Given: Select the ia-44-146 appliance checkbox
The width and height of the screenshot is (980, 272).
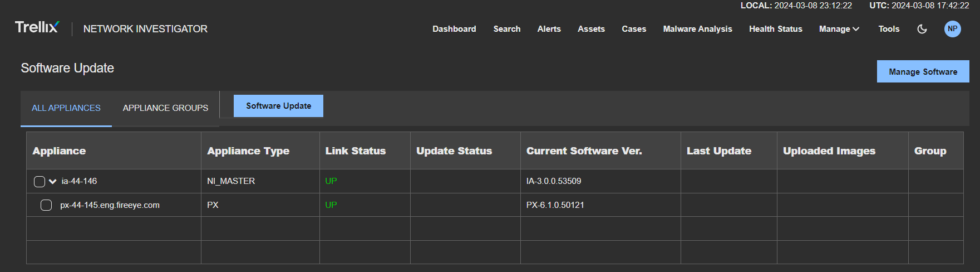Looking at the screenshot, I should (40, 182).
